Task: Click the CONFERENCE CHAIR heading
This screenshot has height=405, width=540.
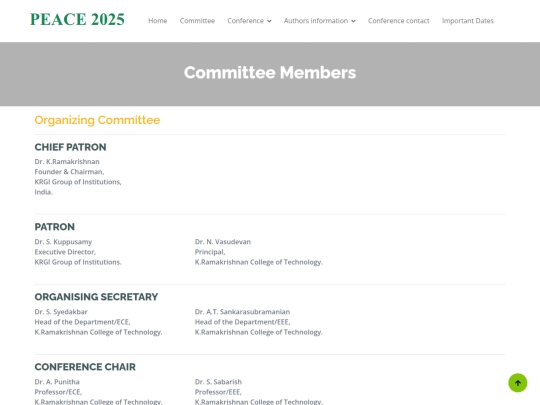Action: pos(85,367)
